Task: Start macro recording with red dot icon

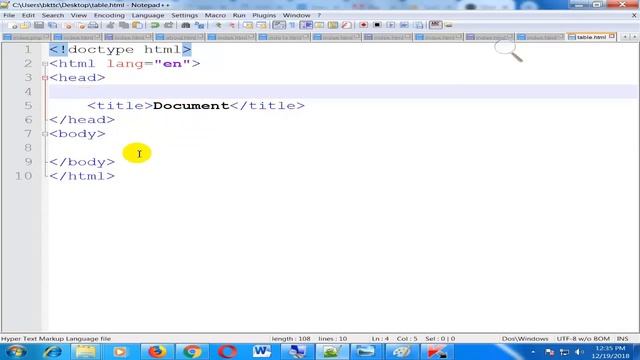Action: (363, 25)
